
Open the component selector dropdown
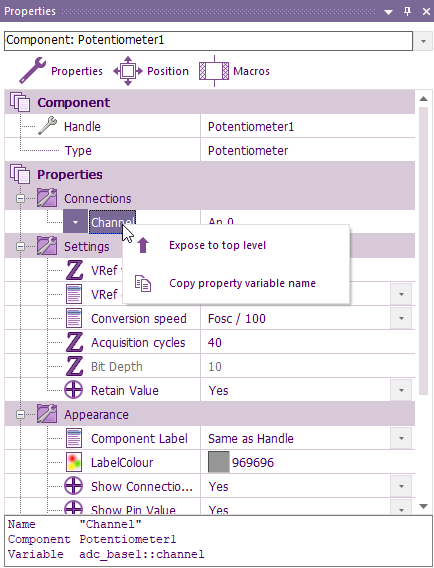pyautogui.click(x=423, y=41)
